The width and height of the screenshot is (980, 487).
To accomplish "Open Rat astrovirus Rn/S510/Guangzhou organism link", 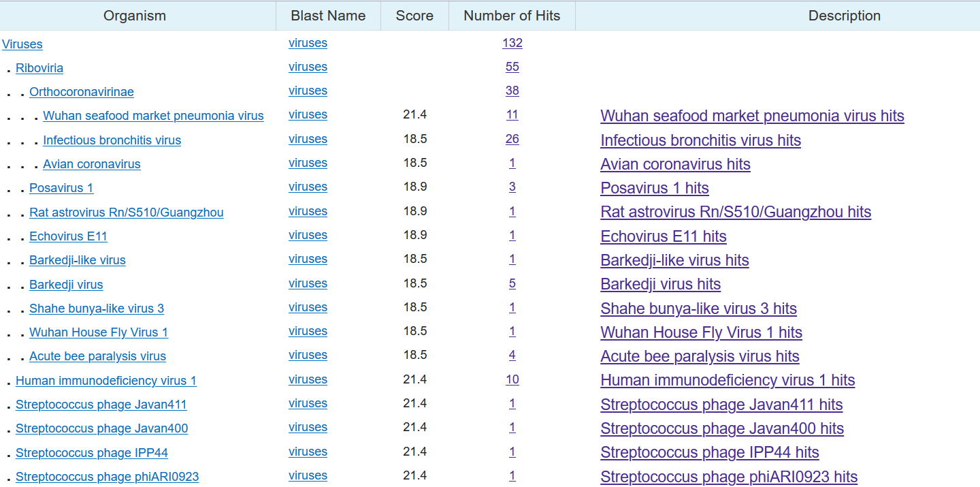I will tap(127, 213).
